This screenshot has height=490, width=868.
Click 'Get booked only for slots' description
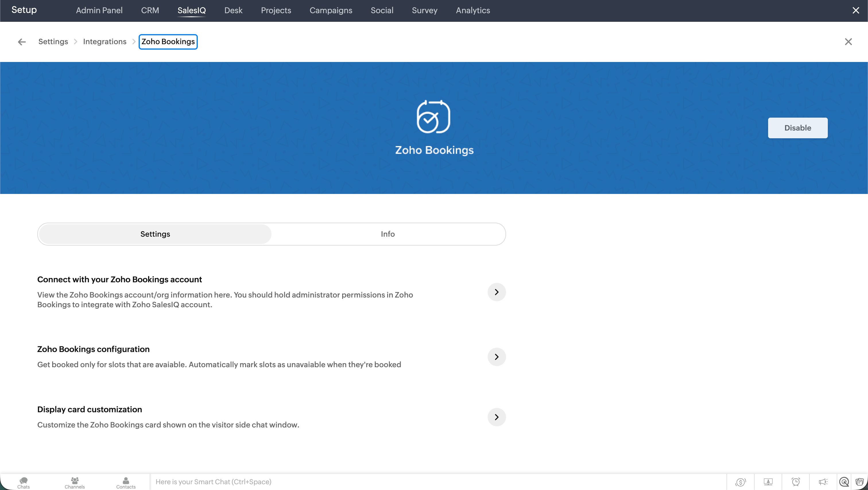[x=219, y=365]
